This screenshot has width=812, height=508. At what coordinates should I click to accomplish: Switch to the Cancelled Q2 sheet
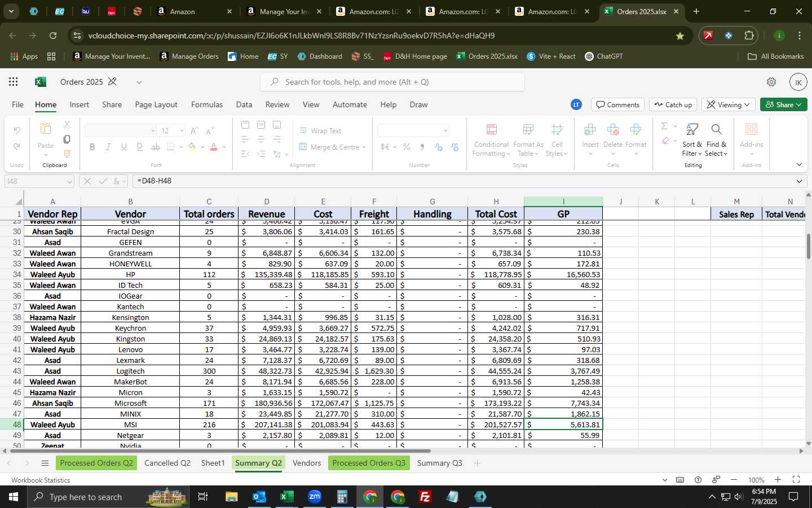click(167, 463)
